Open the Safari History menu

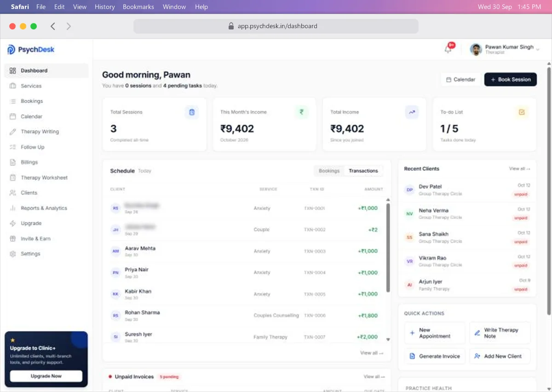[105, 6]
